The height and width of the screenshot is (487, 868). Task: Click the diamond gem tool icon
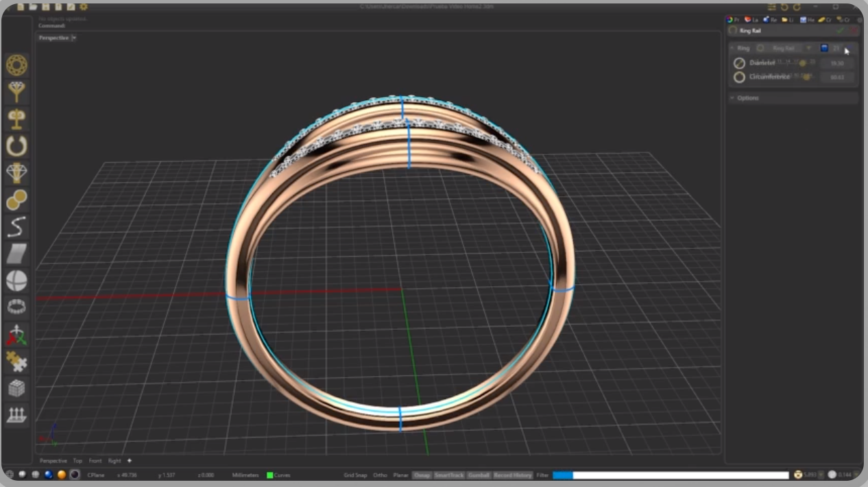(x=16, y=172)
